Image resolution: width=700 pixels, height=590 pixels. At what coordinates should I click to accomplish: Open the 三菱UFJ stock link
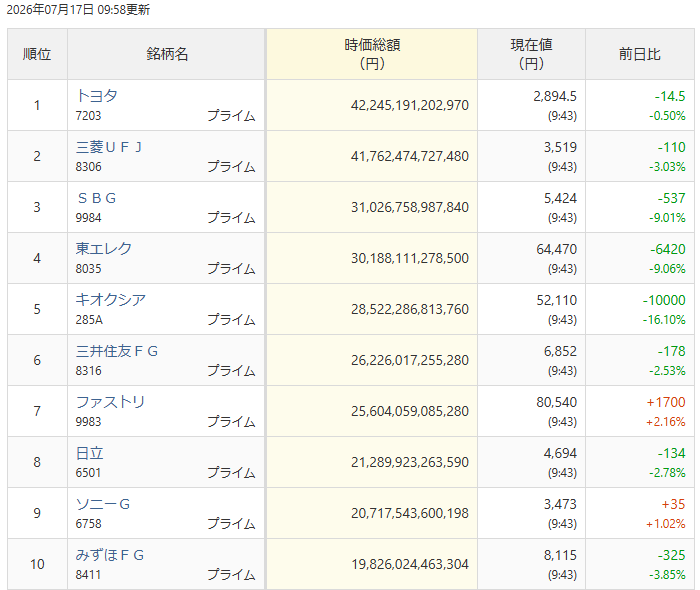[x=108, y=147]
